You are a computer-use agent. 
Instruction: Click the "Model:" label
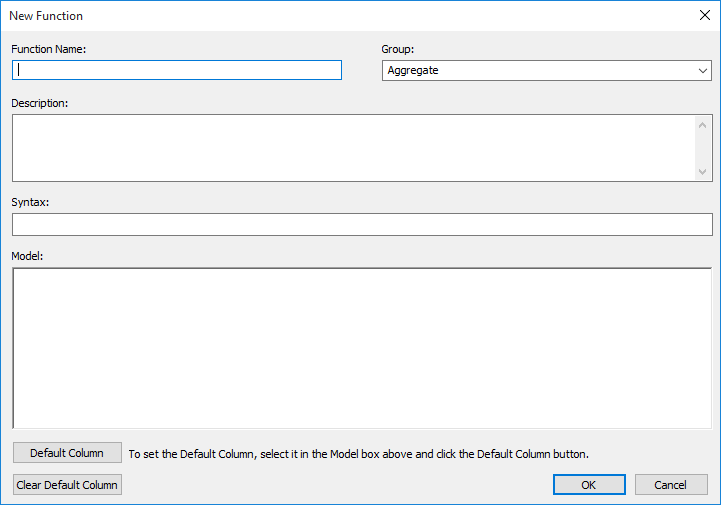point(29,255)
